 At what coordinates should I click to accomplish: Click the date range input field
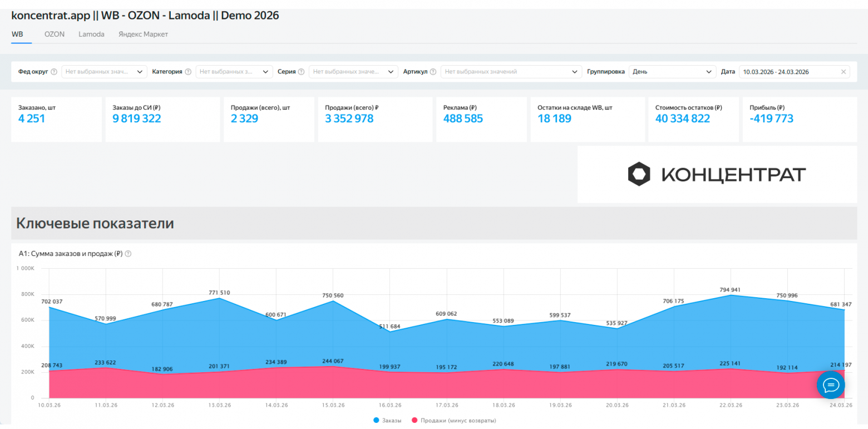(x=787, y=72)
